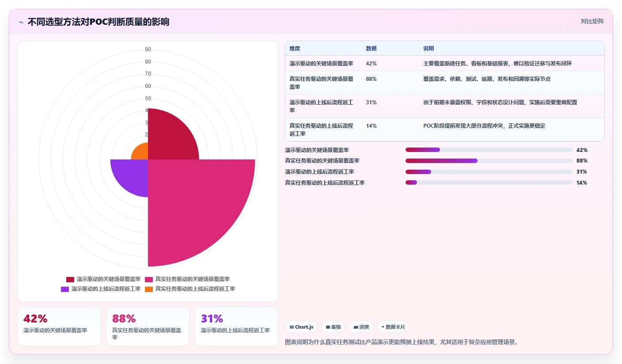This screenshot has height=364, width=622.
Task: Click the 14% progress bar
Action: click(489, 182)
